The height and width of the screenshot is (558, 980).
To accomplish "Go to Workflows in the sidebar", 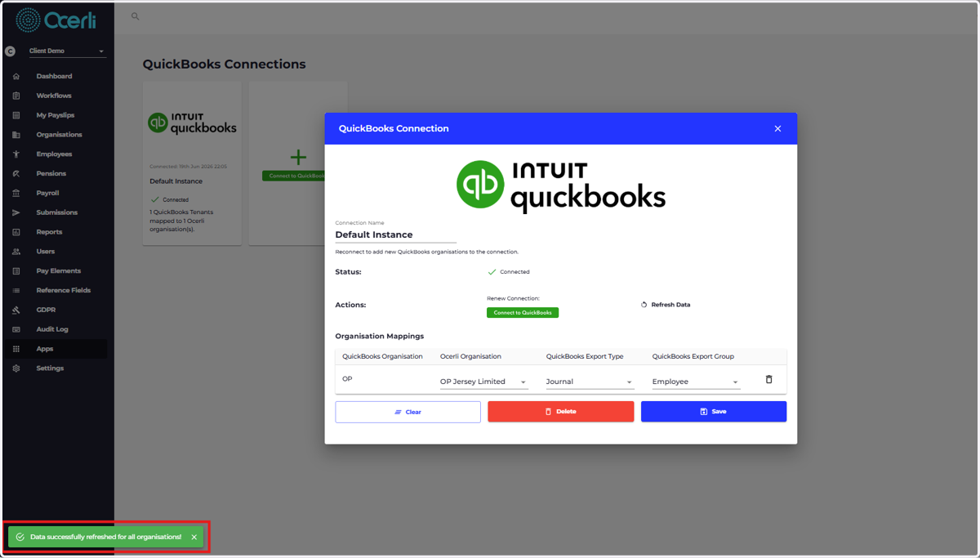I will 54,96.
